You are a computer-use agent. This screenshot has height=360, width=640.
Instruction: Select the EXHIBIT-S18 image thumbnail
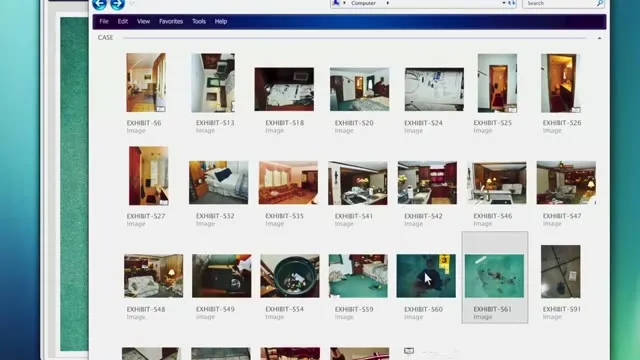pos(284,89)
